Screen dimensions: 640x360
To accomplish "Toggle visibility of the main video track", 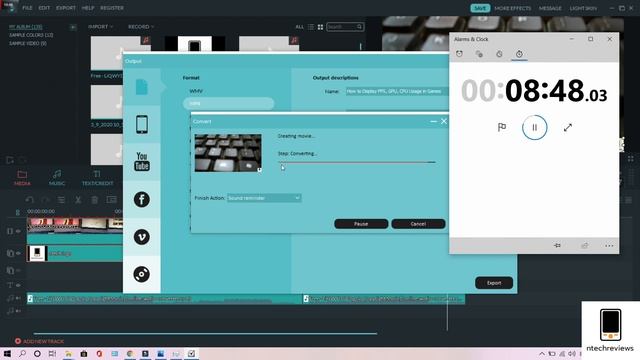I will (x=18, y=231).
